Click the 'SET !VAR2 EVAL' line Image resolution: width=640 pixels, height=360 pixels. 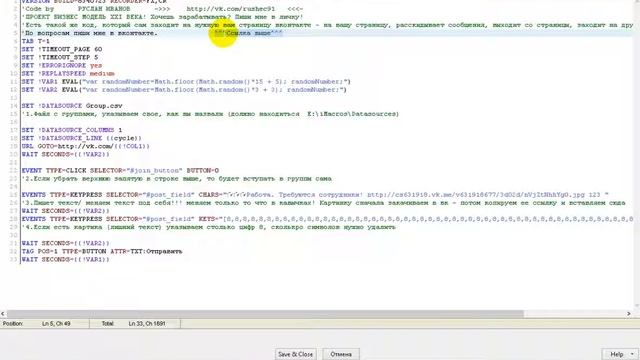[184, 89]
